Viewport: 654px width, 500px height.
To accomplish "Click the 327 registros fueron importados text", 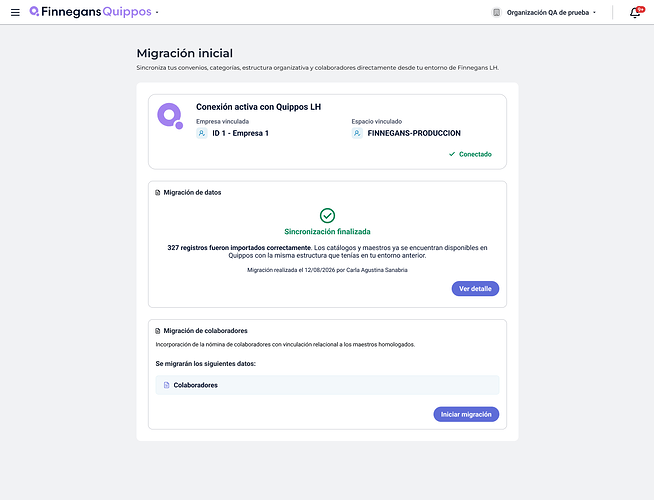I will tap(239, 248).
